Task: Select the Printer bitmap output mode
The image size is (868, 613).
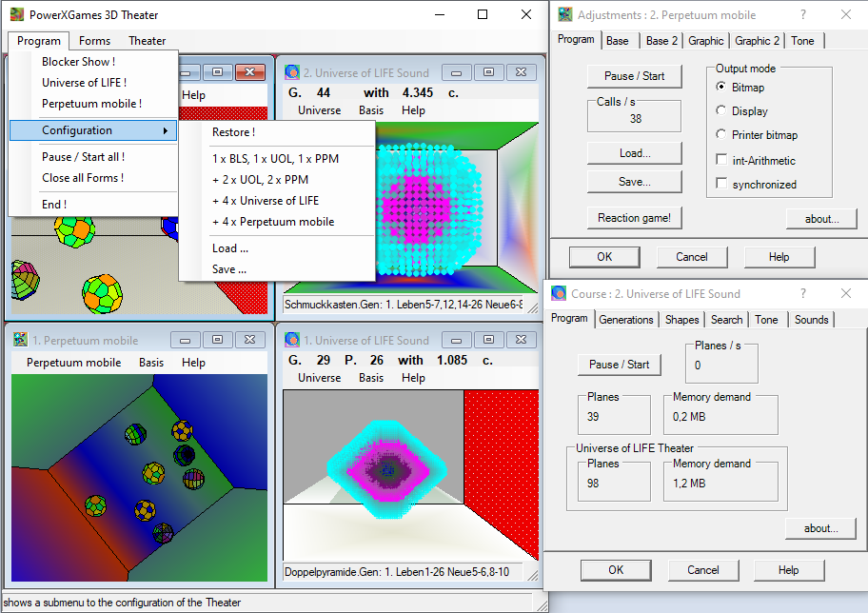Action: point(720,134)
